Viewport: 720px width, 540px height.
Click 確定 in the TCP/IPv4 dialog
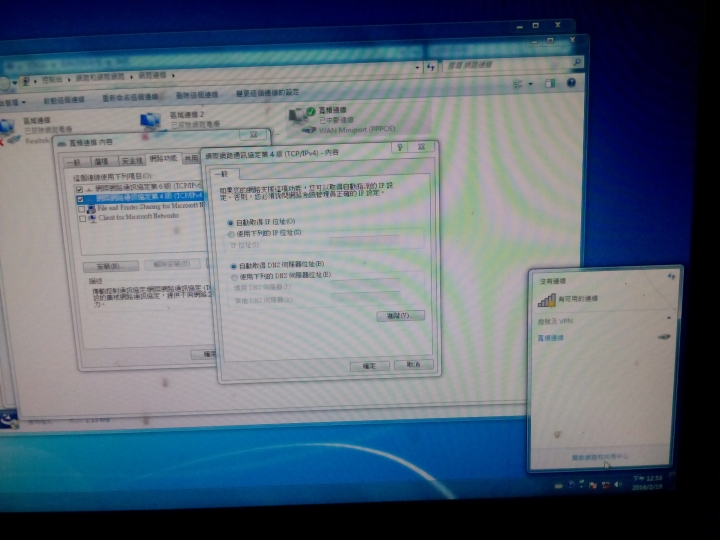(x=369, y=366)
